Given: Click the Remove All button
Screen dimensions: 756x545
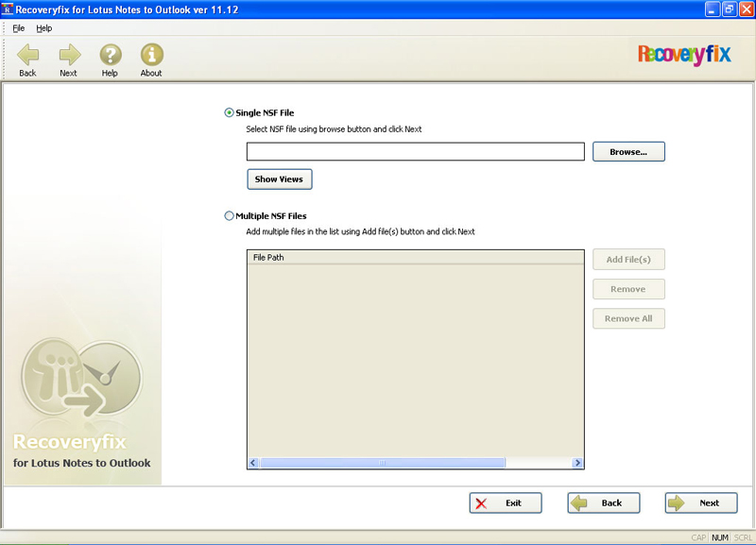Looking at the screenshot, I should pos(628,318).
